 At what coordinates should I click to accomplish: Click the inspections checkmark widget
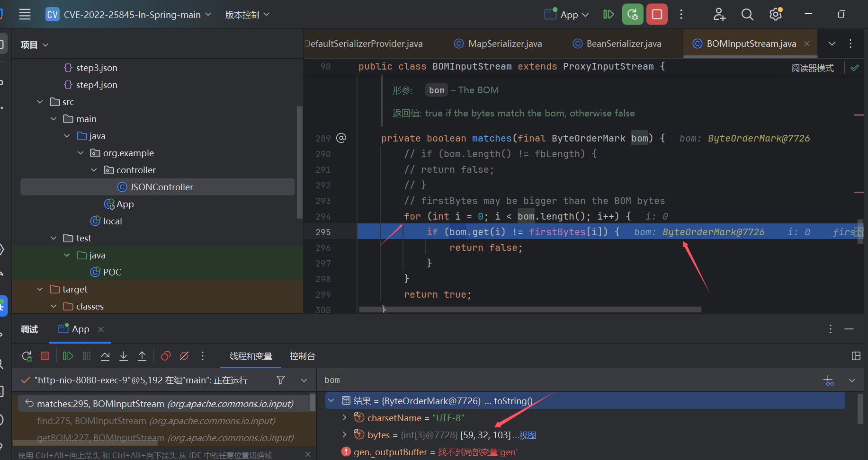855,68
